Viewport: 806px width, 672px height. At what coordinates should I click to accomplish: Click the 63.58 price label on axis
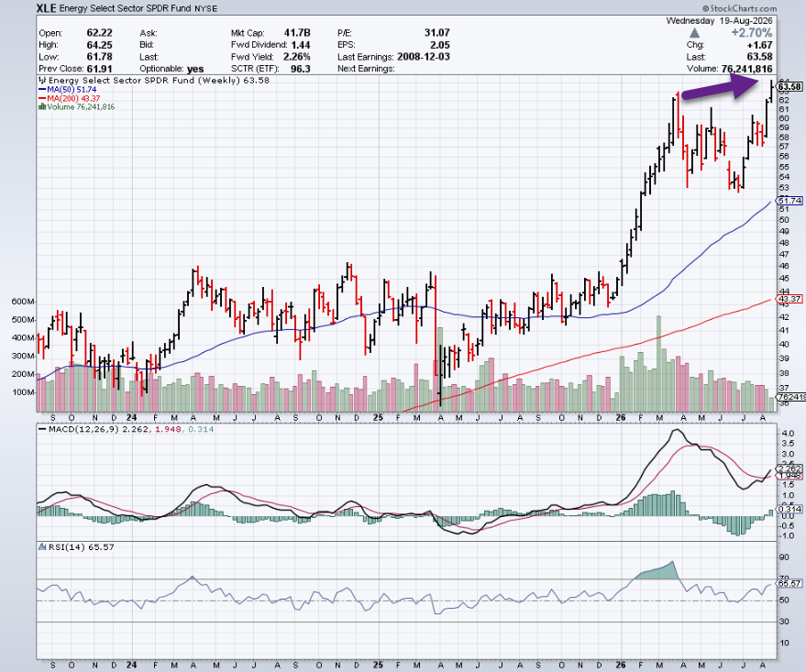(790, 86)
